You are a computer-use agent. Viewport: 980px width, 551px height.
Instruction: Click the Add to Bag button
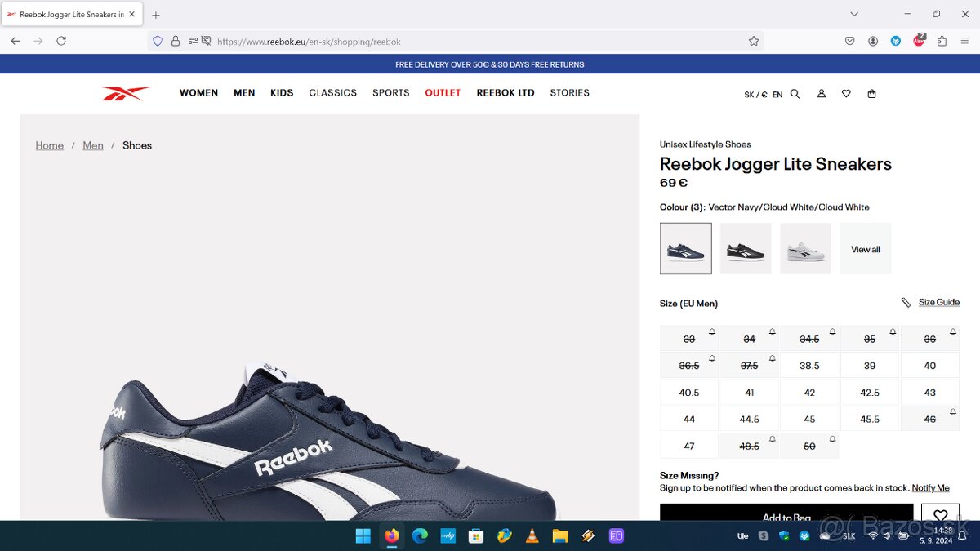coord(786,515)
